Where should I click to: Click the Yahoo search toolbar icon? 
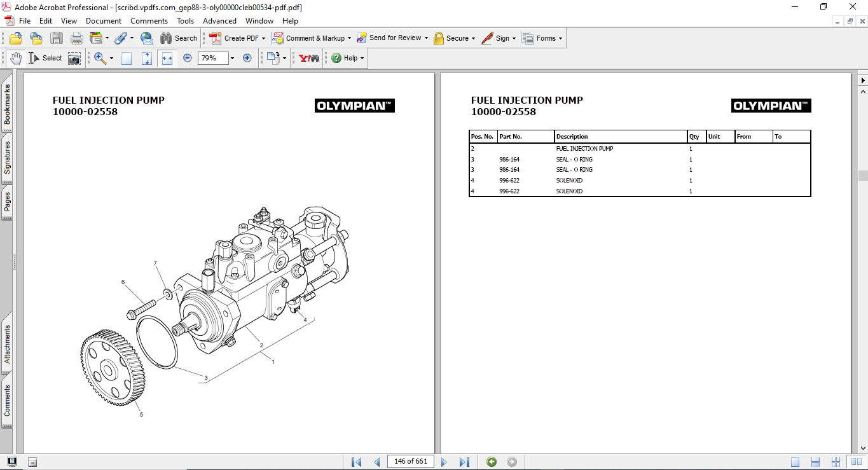coord(309,58)
